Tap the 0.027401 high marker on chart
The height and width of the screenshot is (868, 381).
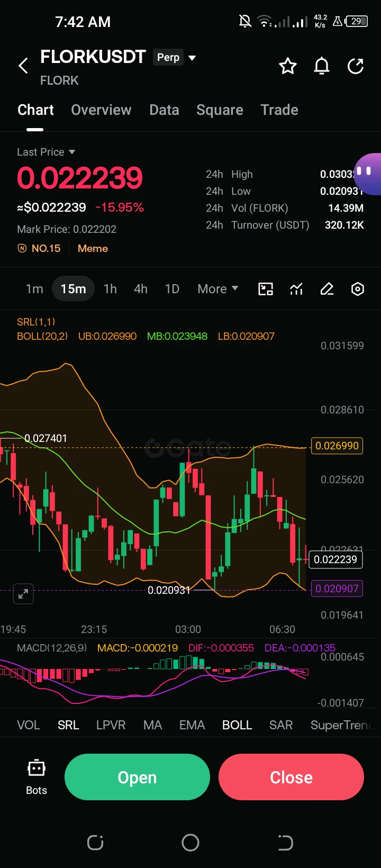point(46,438)
